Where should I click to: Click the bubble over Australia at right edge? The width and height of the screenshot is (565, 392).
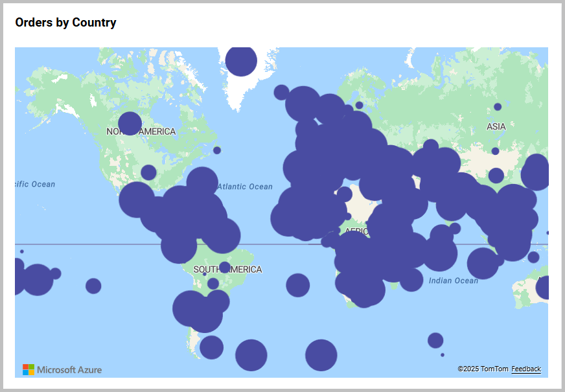544,287
